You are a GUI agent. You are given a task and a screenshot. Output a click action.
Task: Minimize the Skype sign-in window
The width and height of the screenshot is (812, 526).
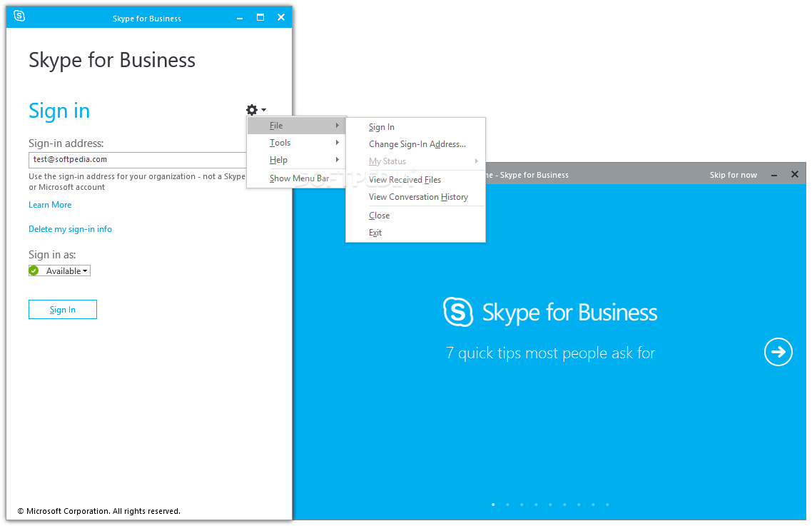tap(240, 19)
